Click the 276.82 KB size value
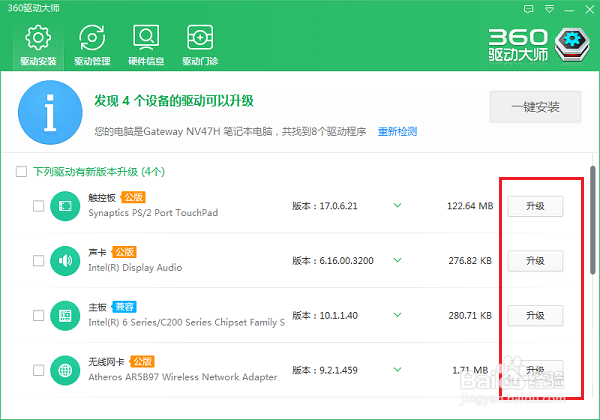Image resolution: width=600 pixels, height=420 pixels. [x=470, y=261]
